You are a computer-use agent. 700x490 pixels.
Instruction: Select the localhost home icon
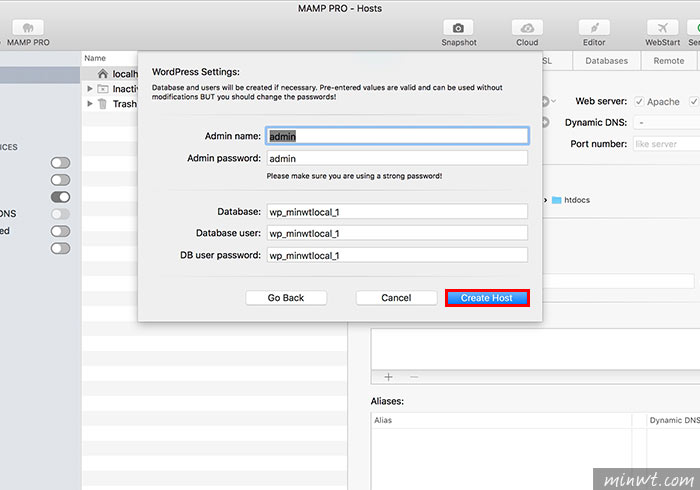(103, 74)
